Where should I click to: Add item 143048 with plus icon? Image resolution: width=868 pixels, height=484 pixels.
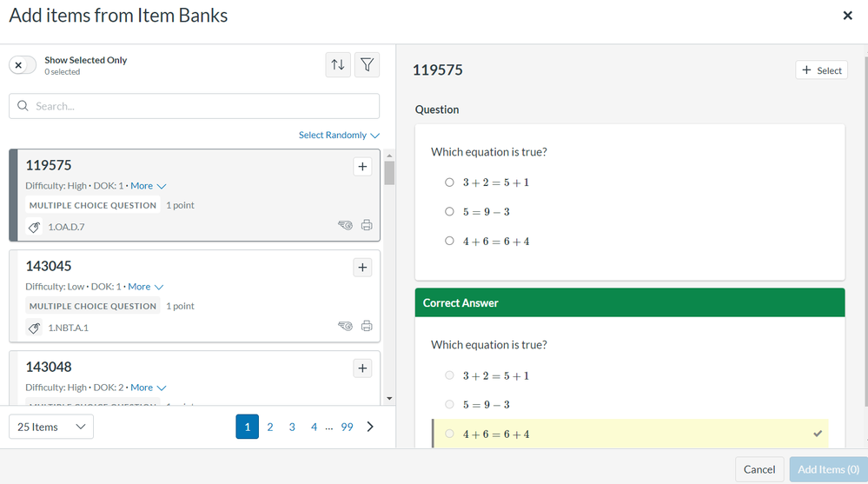point(362,368)
